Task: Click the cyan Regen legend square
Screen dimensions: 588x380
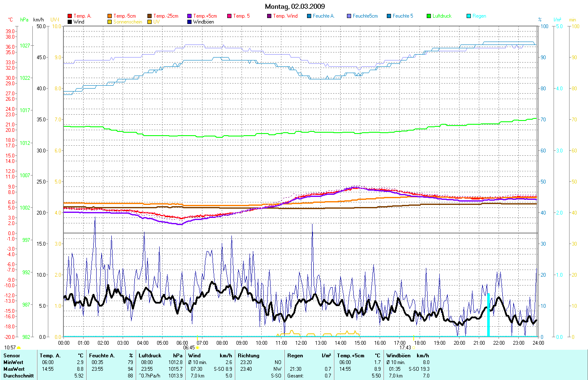Action: coord(469,16)
